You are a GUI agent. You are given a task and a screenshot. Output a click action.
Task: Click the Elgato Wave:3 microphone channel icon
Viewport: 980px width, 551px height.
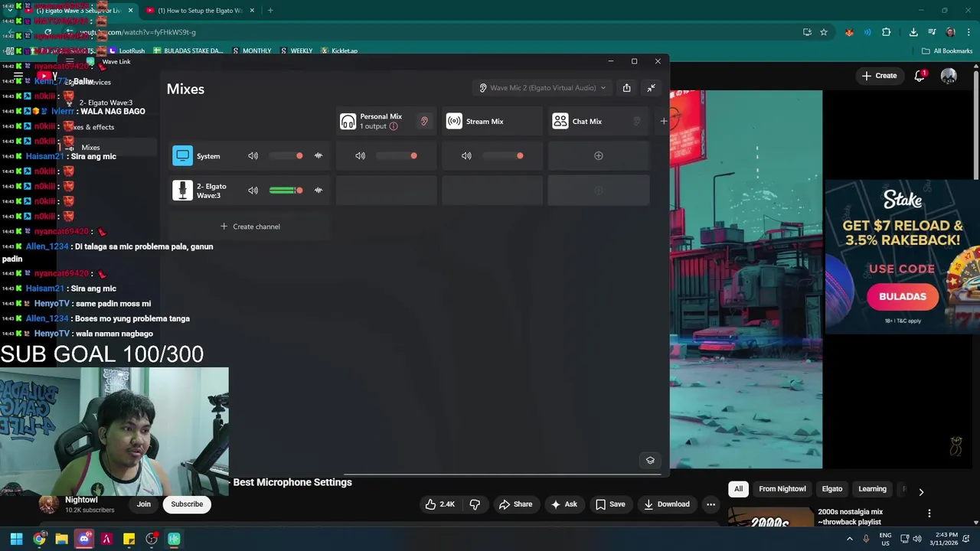[182, 191]
